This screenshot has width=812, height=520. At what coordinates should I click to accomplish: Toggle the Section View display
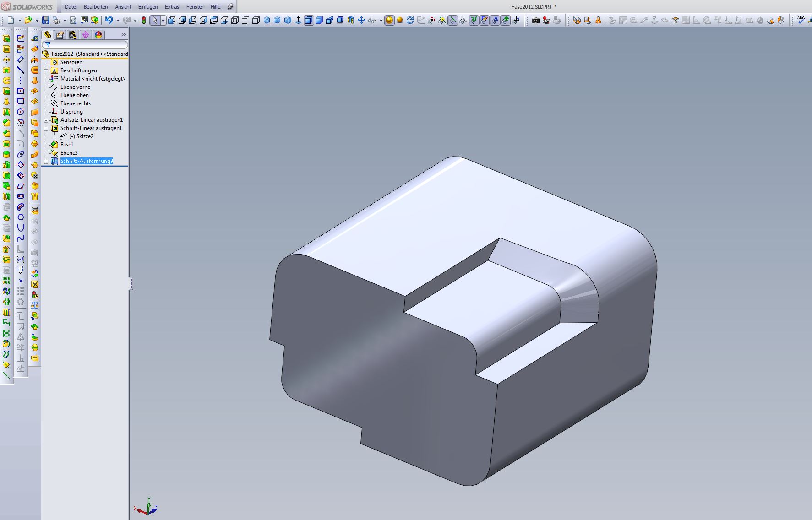coord(351,20)
